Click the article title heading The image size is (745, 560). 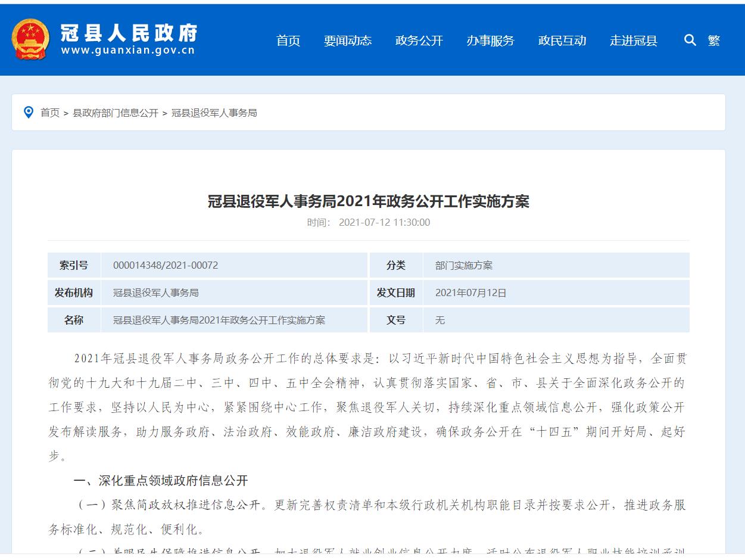click(369, 201)
